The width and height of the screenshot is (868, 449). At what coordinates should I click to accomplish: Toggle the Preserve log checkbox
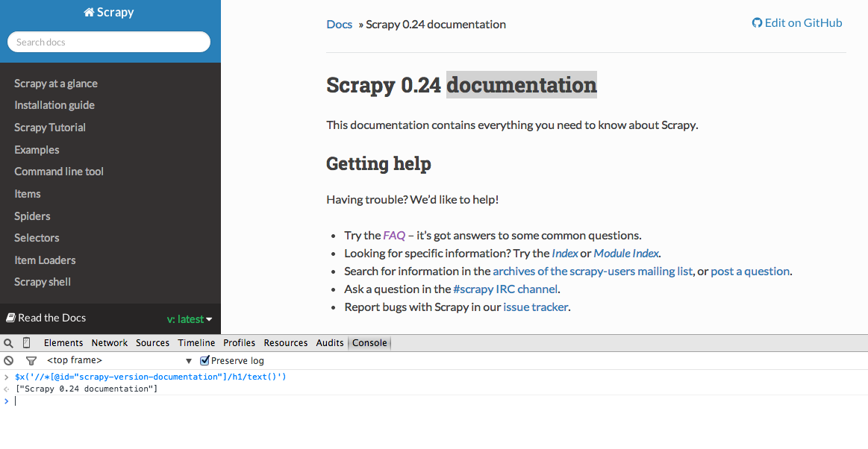click(204, 360)
